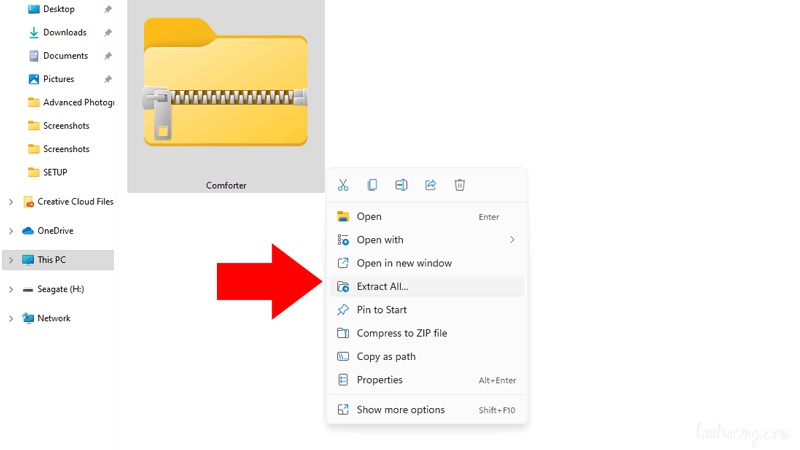
Task: Click the Comforter file name label
Action: tap(226, 186)
